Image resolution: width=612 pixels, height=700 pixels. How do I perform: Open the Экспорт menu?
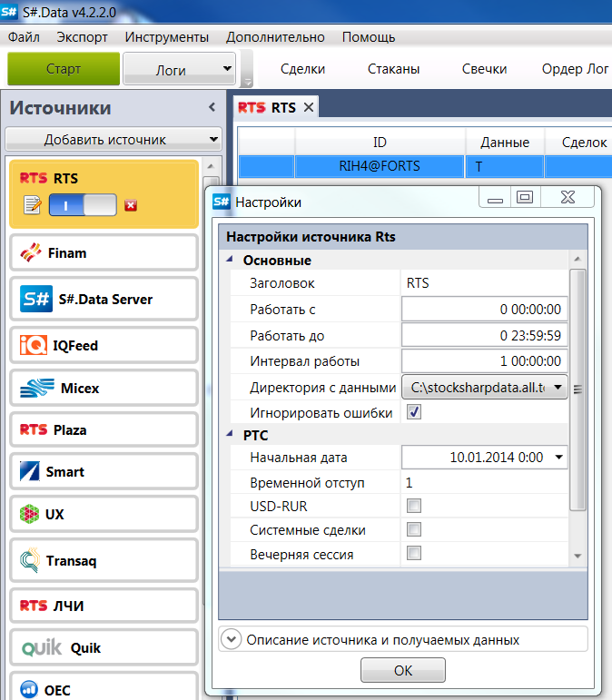click(82, 37)
